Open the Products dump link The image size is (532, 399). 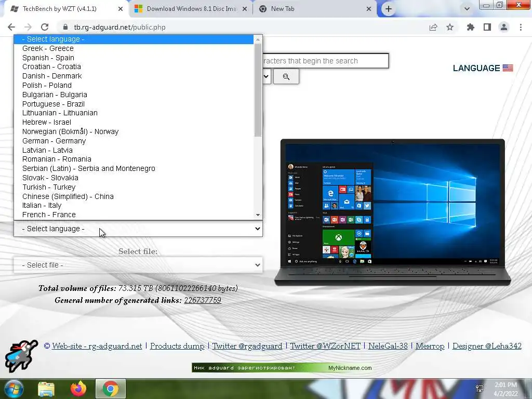click(177, 346)
